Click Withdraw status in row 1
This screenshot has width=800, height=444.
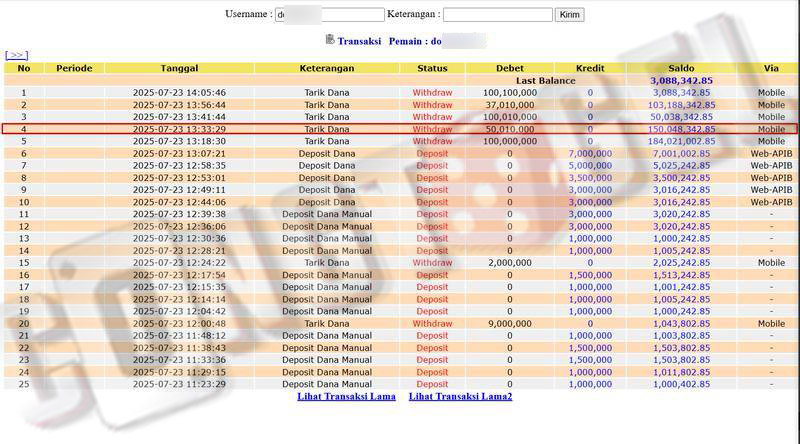(432, 93)
